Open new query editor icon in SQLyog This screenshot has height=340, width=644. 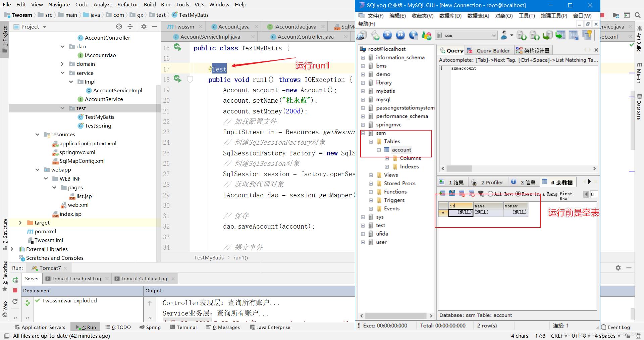coord(375,35)
